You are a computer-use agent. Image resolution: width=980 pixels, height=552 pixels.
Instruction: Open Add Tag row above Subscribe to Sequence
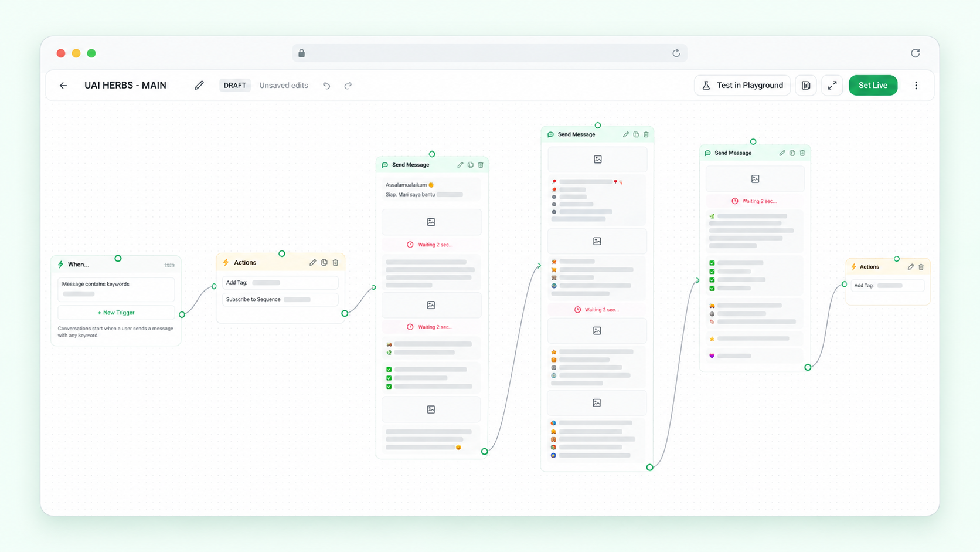[x=280, y=283]
